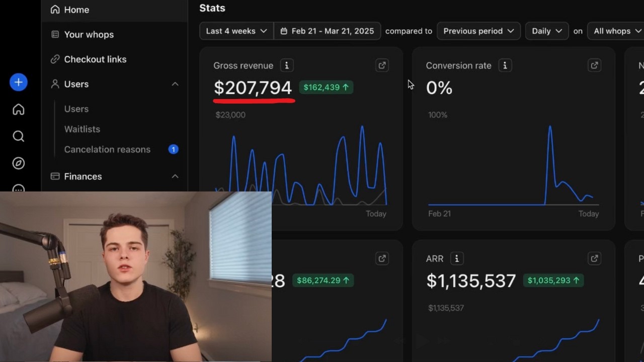This screenshot has width=644, height=362.
Task: Click the $1,035,293 ARR increase badge
Action: (x=553, y=281)
